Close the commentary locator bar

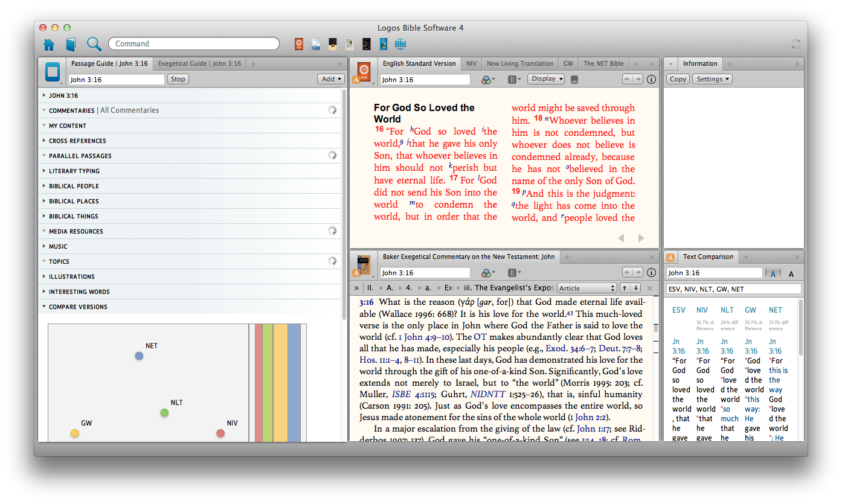(x=650, y=288)
